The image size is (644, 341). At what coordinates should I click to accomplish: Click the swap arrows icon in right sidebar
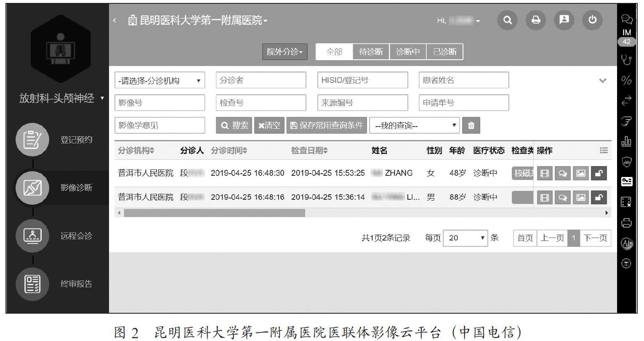point(627,100)
